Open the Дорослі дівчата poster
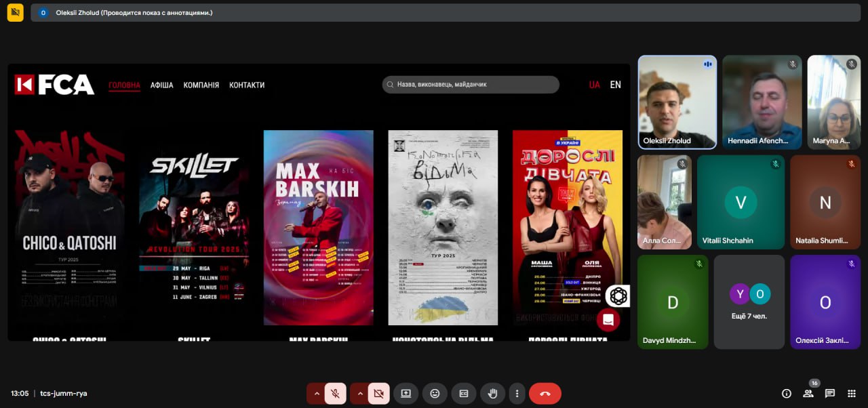Screen dimensions: 868x408 click(x=568, y=228)
